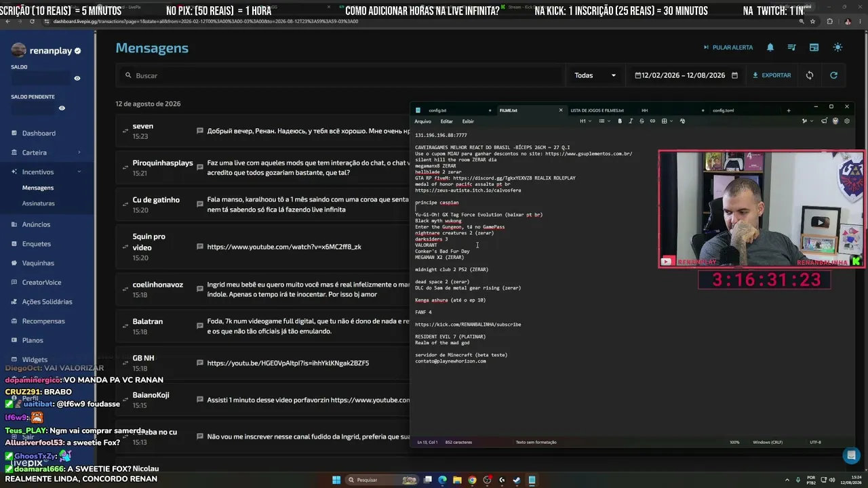Screen dimensions: 868x488
Task: Replay alert icon on coelinhonavoz's message
Action: 125,289
